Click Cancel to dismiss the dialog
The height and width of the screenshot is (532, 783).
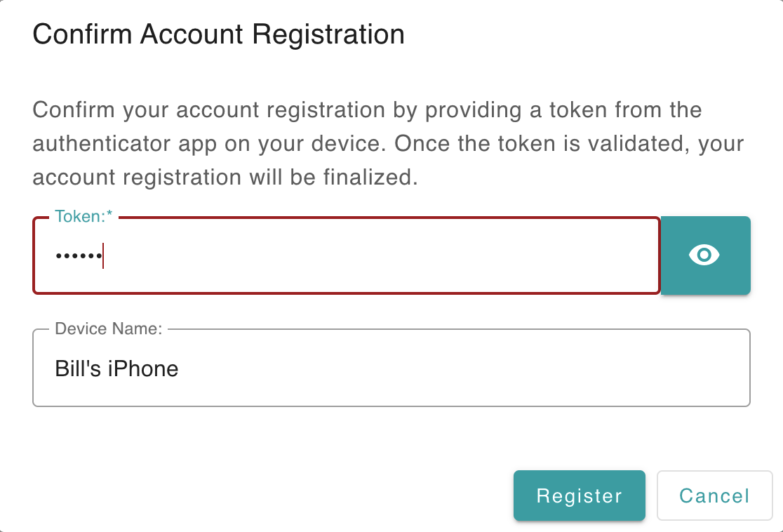coord(714,496)
